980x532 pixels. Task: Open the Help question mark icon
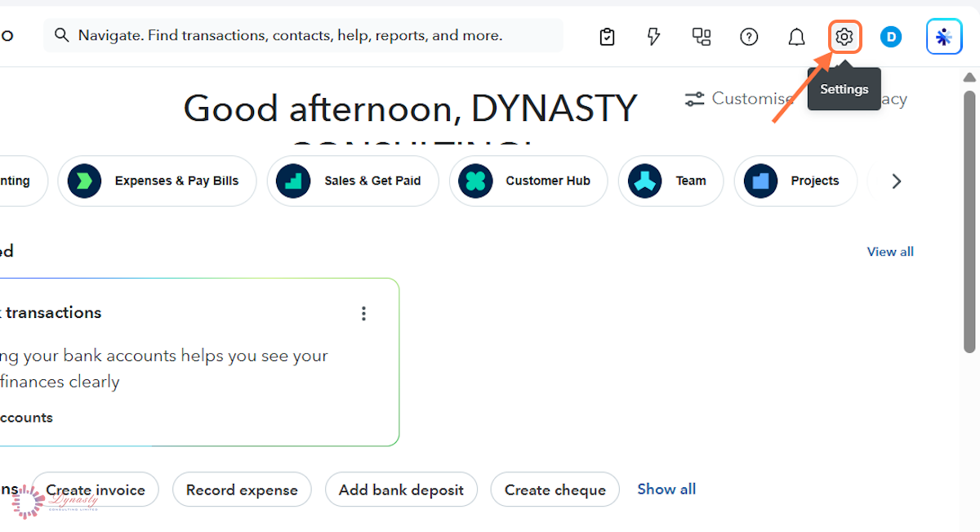749,37
